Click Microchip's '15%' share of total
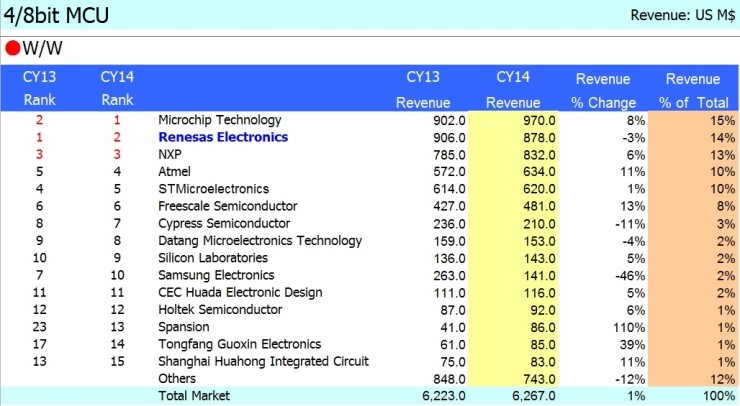 tap(723, 121)
